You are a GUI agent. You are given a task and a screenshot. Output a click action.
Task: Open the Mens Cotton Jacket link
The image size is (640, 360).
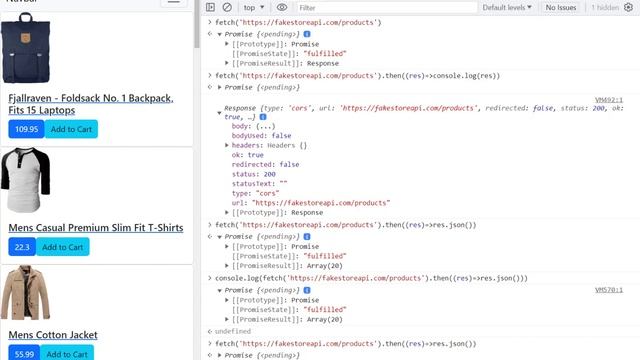pyautogui.click(x=53, y=335)
